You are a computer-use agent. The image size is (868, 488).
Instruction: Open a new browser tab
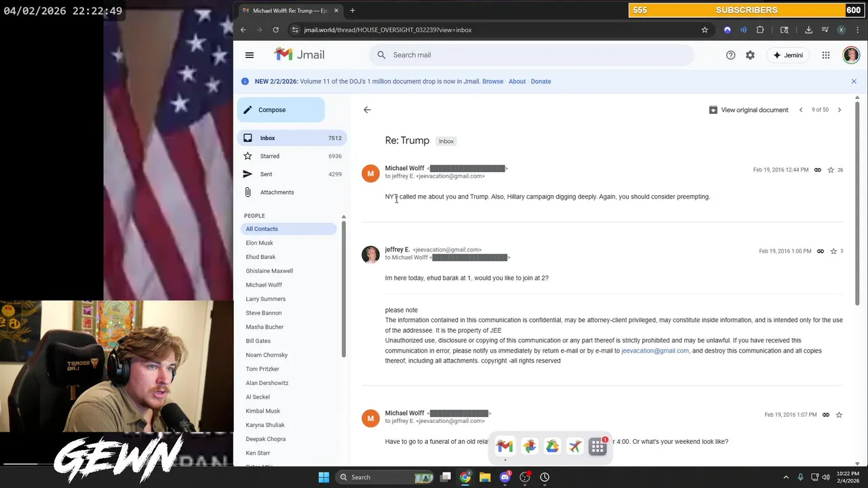click(353, 11)
